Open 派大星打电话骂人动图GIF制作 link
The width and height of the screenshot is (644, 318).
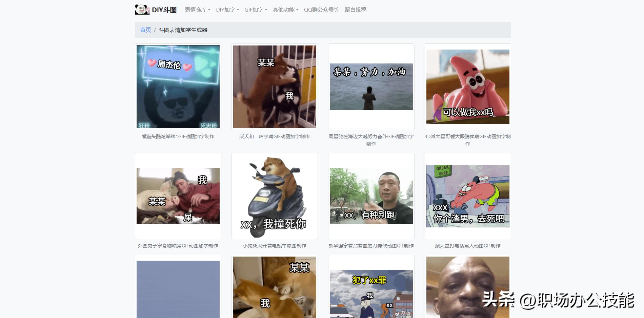tap(467, 246)
